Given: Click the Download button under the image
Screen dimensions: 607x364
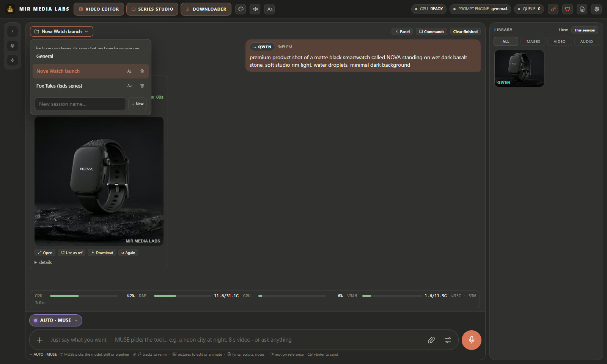Looking at the screenshot, I should tap(102, 253).
